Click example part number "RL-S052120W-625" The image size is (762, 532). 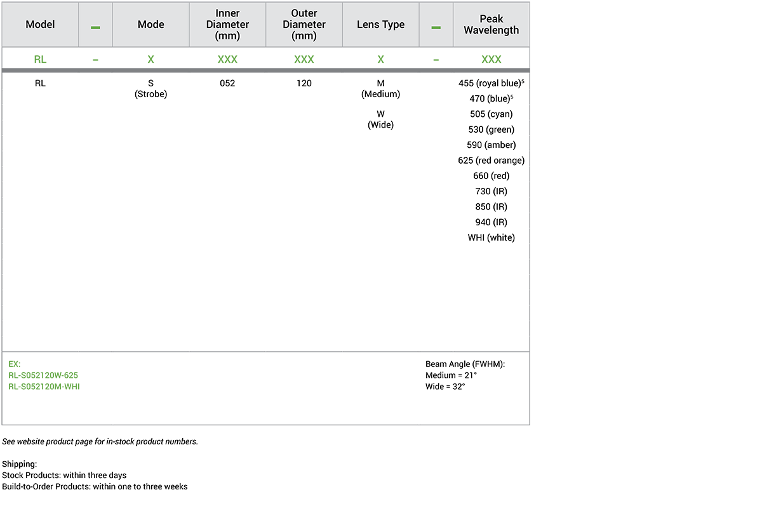coord(43,375)
